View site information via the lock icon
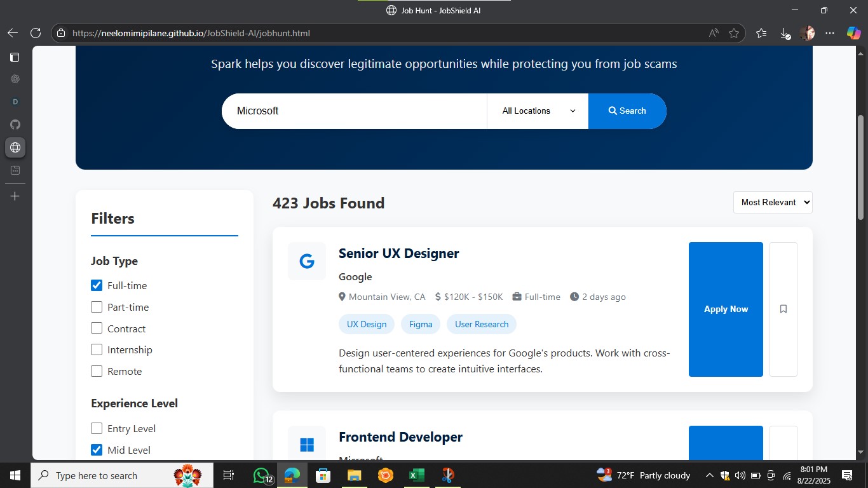The height and width of the screenshot is (488, 868). 60,33
